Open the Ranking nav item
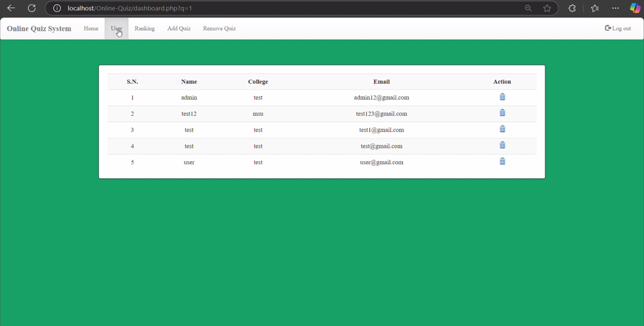 [x=145, y=28]
